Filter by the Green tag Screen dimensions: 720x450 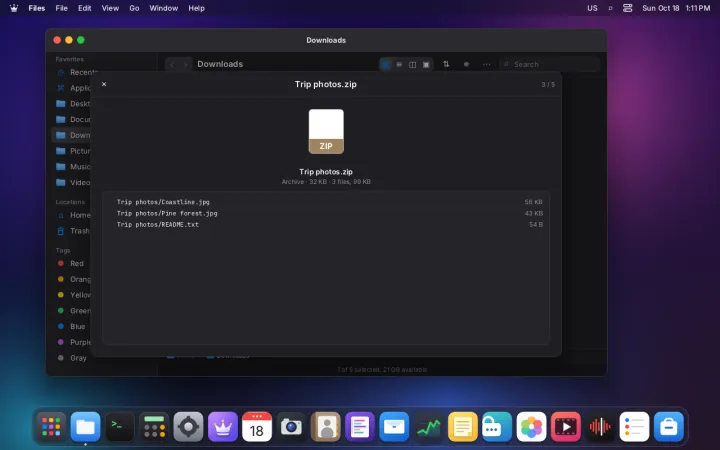(73, 311)
